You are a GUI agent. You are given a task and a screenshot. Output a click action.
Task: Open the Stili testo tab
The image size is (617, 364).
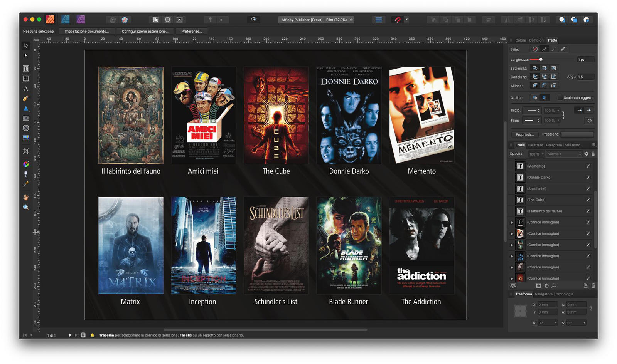coord(572,145)
